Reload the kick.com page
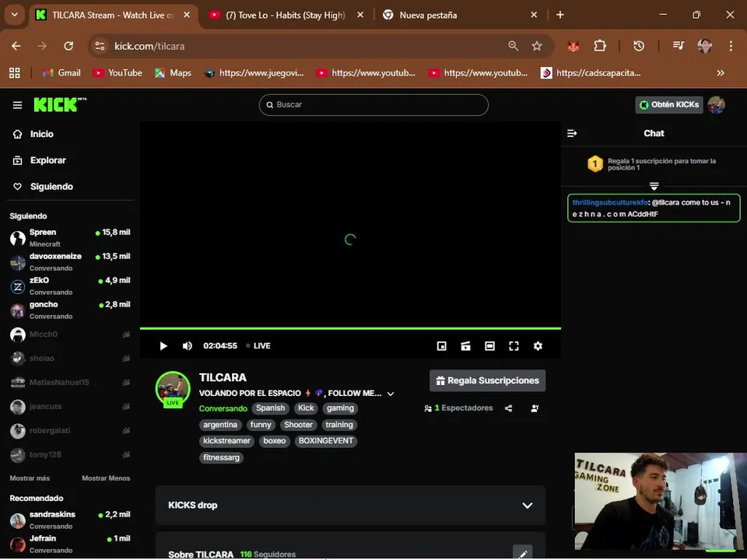The image size is (747, 560). click(x=68, y=46)
